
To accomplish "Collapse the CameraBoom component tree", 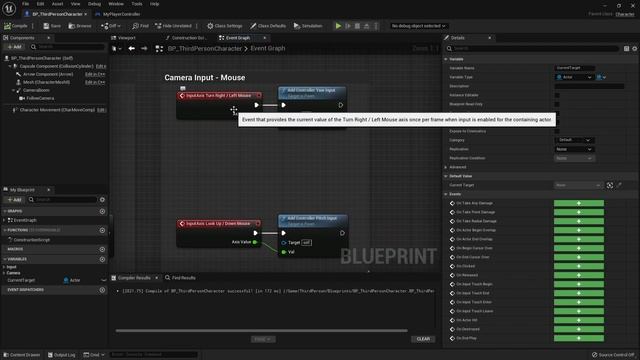I will (x=13, y=90).
